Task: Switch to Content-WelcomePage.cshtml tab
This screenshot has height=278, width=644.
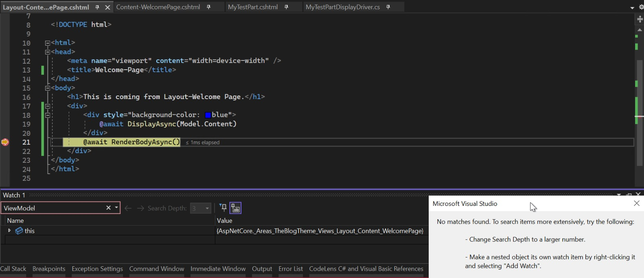Action: pos(158,7)
